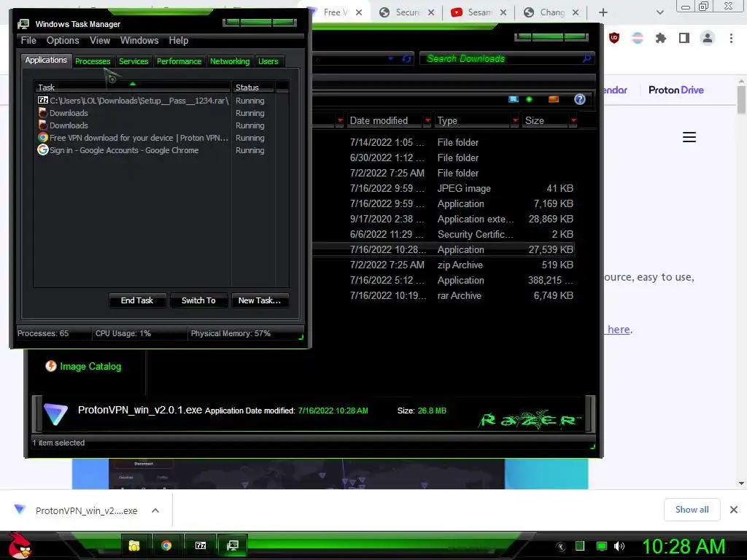Switch to the Users tab
Screen dimensions: 747x560
coord(268,61)
